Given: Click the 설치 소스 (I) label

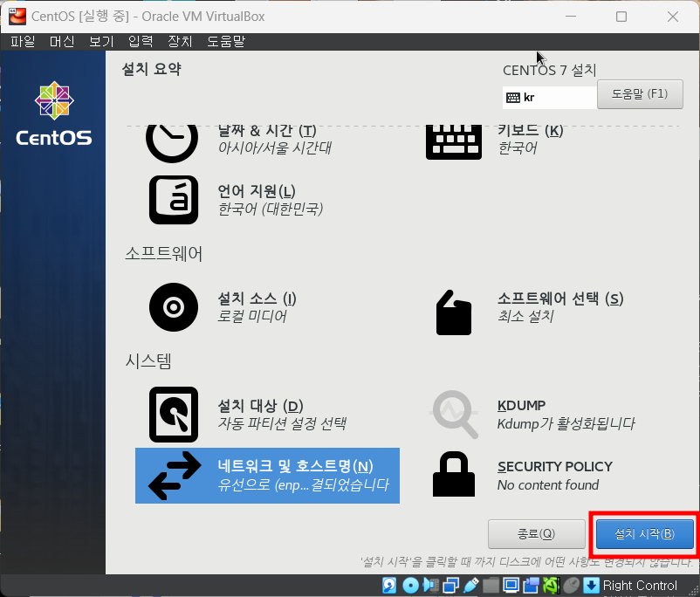Looking at the screenshot, I should click(x=257, y=298).
